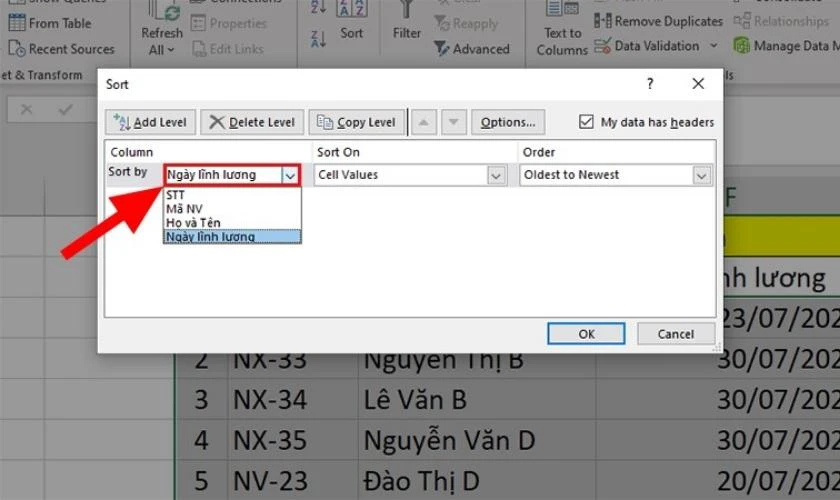Click the Move Up arrow button
Screen dimensions: 840x500
pos(424,122)
